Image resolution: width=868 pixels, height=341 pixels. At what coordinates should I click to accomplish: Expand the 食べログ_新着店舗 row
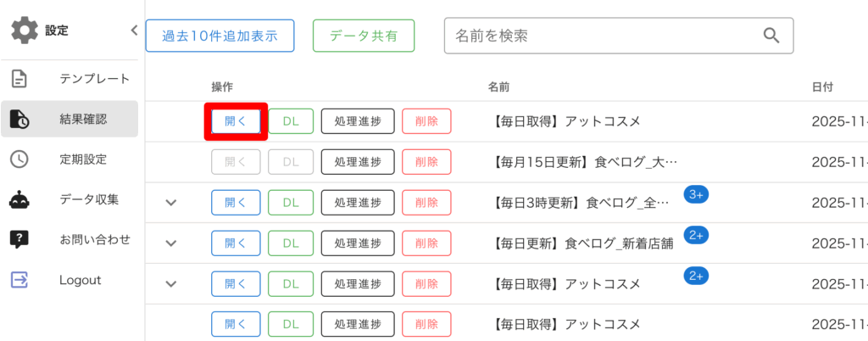(171, 243)
